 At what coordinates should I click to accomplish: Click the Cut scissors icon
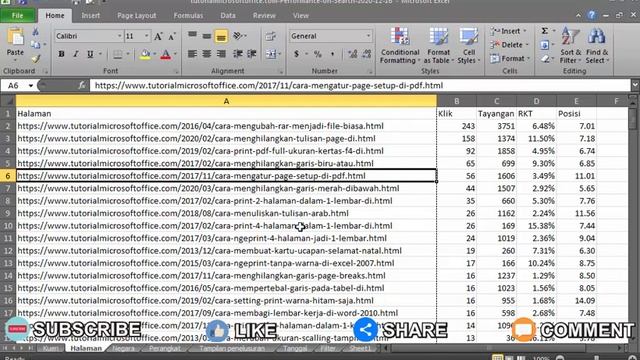pyautogui.click(x=36, y=32)
